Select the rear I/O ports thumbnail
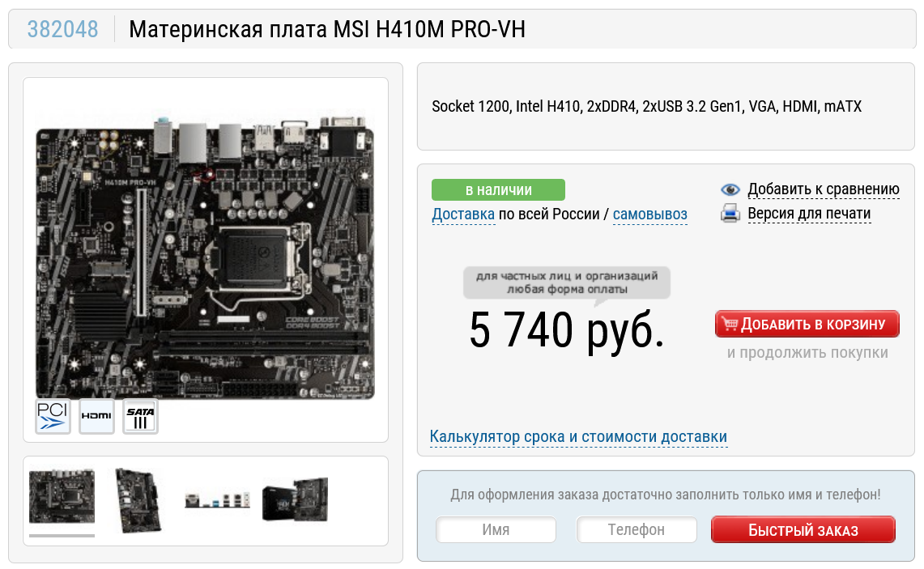The width and height of the screenshot is (924, 569). pos(218,501)
